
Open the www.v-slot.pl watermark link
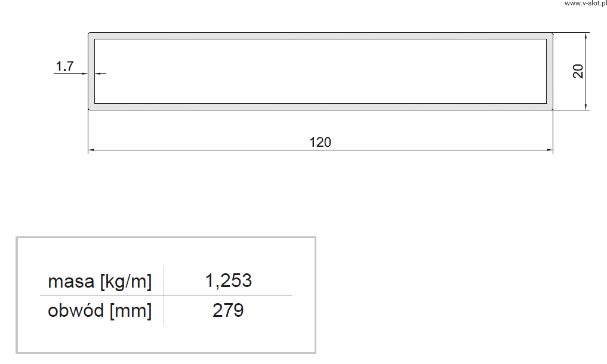584,4
